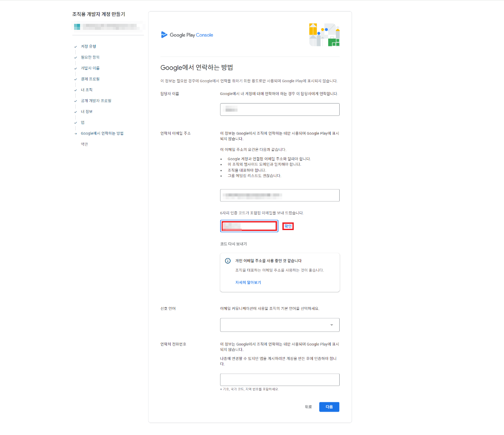Click the account avatar icon under the sidebar title
504x435 pixels.
coord(77,26)
